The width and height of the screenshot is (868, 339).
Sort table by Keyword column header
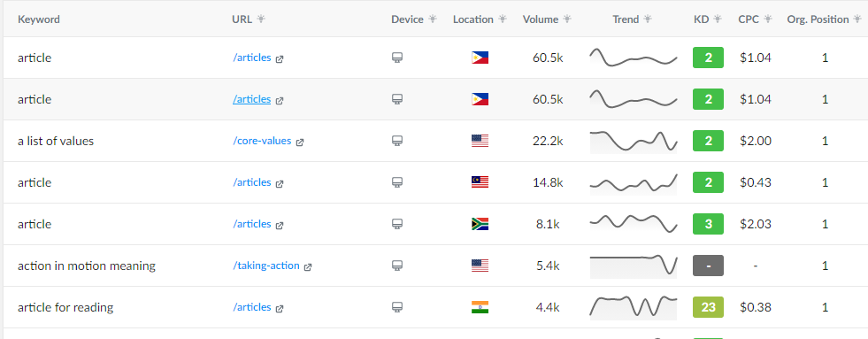(x=39, y=19)
